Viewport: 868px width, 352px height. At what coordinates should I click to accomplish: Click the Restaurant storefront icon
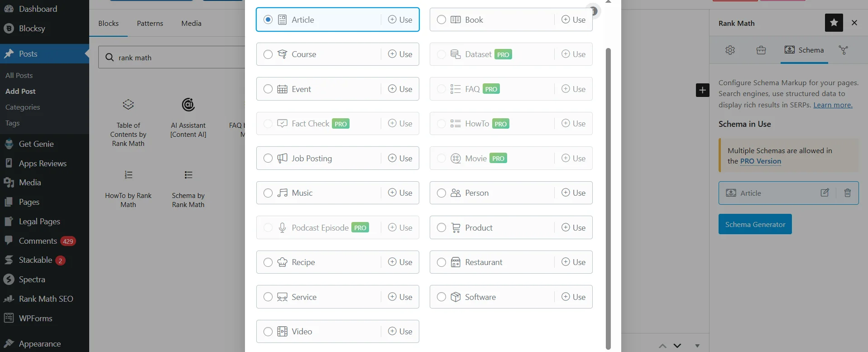pyautogui.click(x=456, y=262)
